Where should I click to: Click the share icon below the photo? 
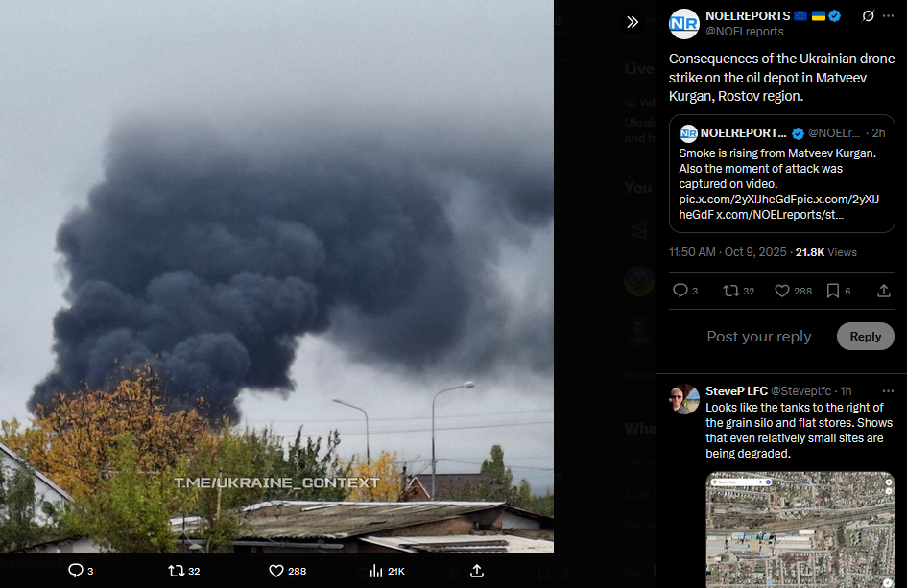click(x=477, y=571)
